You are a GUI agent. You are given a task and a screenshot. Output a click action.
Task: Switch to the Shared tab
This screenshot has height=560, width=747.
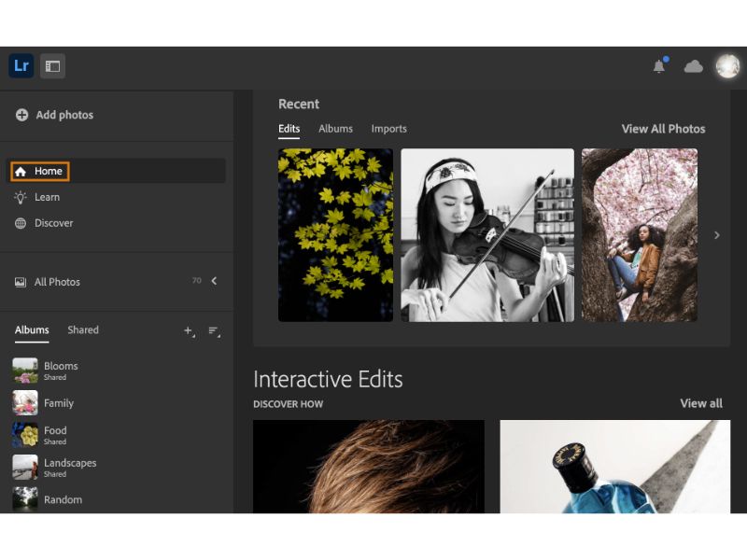click(83, 330)
